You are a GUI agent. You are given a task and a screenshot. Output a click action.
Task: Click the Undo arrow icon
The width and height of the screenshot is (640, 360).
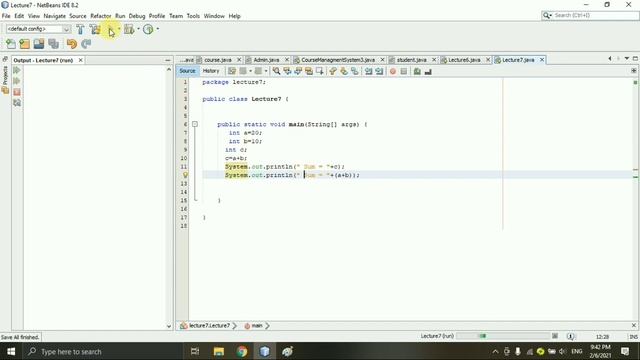click(x=72, y=44)
